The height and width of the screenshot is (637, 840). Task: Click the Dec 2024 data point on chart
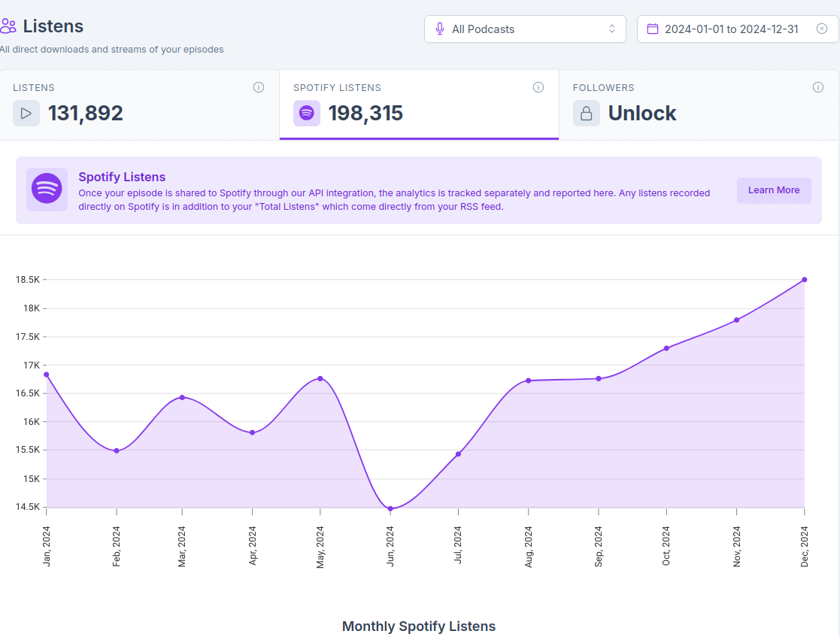(805, 280)
